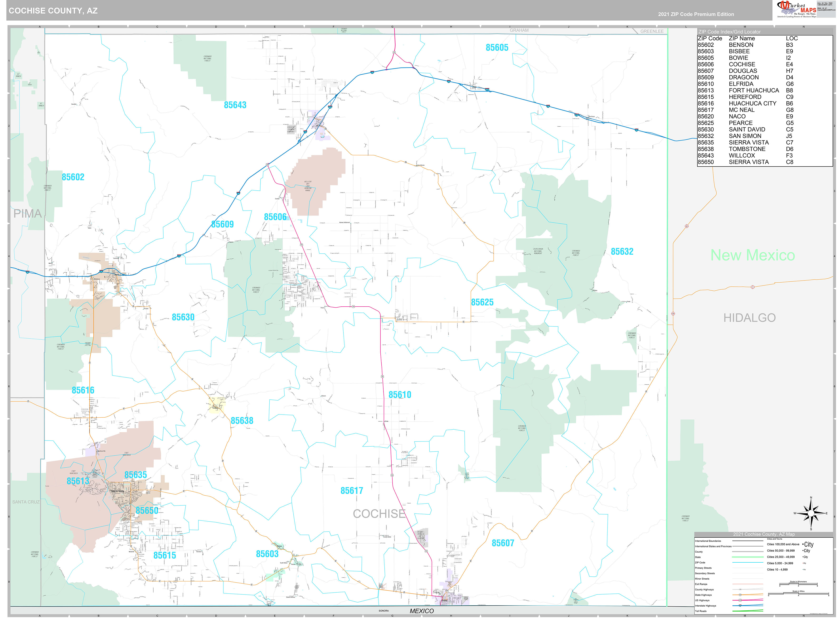Click the State Highways marker in legend

[740, 594]
